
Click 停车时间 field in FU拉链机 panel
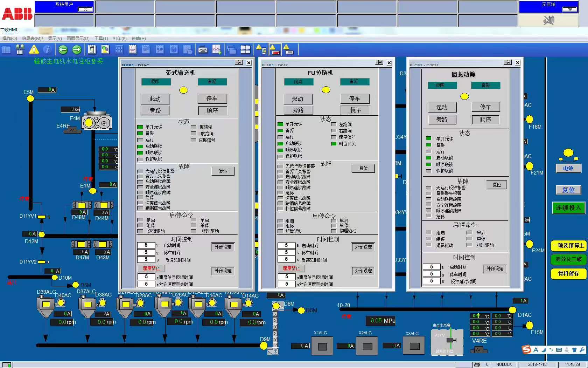click(x=286, y=252)
